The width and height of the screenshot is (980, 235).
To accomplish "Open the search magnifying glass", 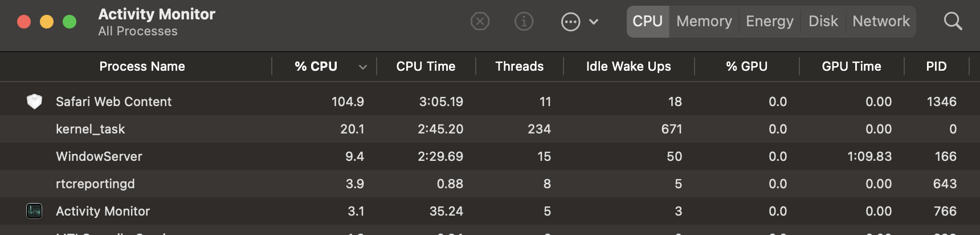I will pyautogui.click(x=953, y=22).
